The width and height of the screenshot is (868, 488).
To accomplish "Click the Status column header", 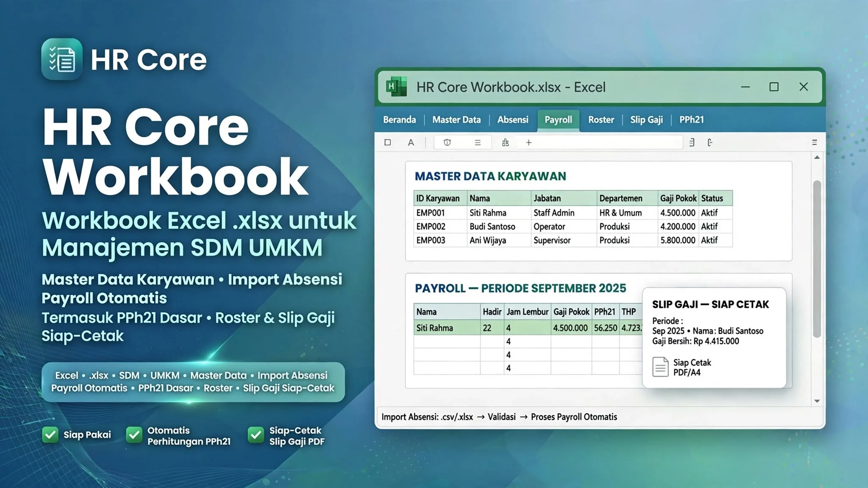I will [715, 198].
